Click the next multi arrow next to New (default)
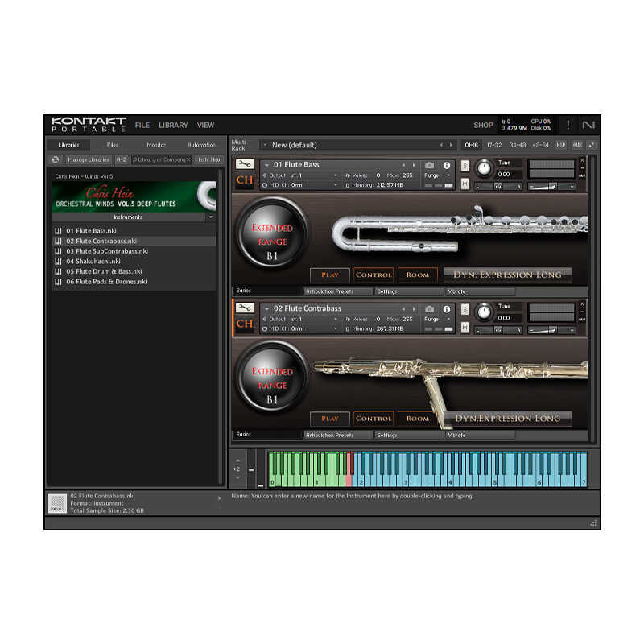This screenshot has width=644, height=644. coord(451,145)
